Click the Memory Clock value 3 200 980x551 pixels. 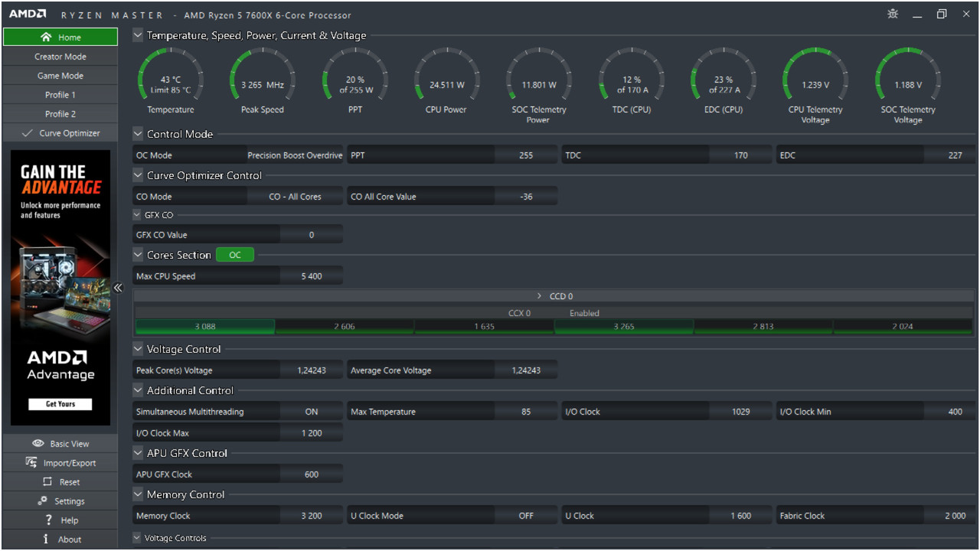[x=312, y=516]
